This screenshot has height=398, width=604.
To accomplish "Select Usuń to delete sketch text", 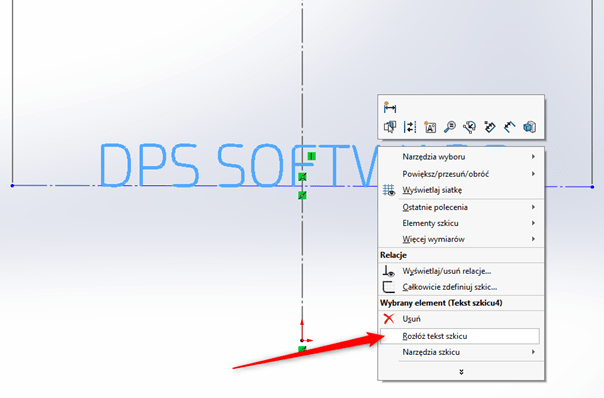I will [x=461, y=319].
